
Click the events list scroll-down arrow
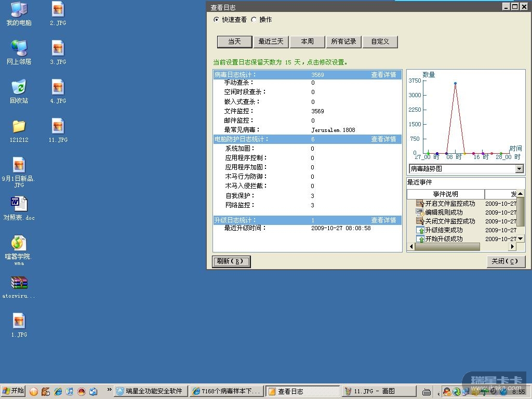click(x=521, y=238)
